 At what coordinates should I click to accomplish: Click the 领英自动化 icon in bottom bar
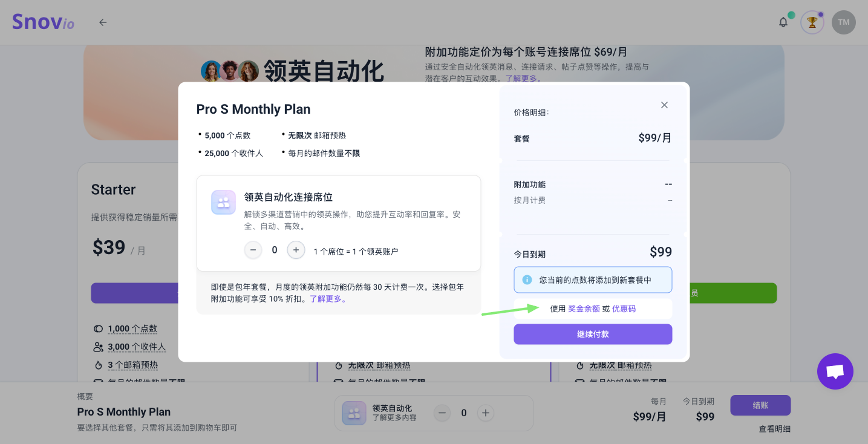coord(354,413)
